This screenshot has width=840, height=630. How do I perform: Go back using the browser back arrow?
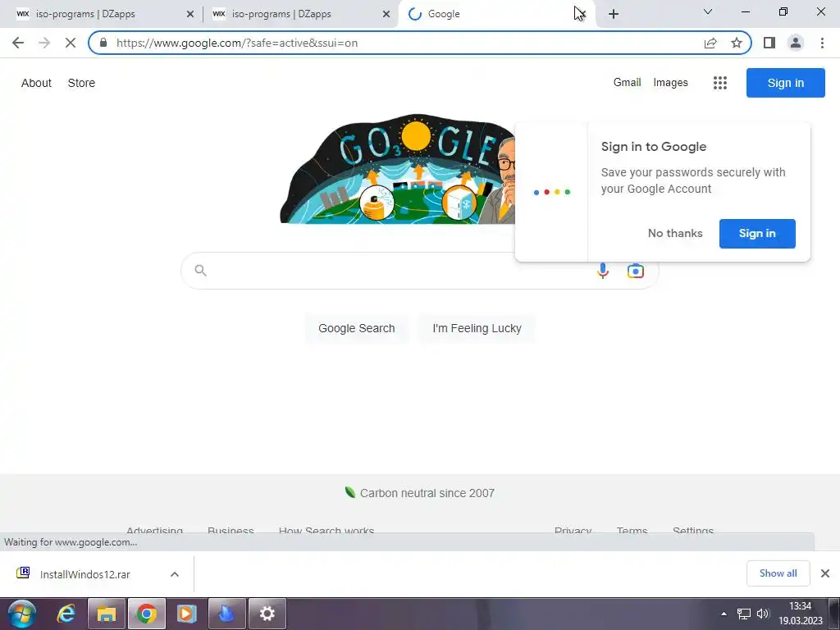[18, 43]
